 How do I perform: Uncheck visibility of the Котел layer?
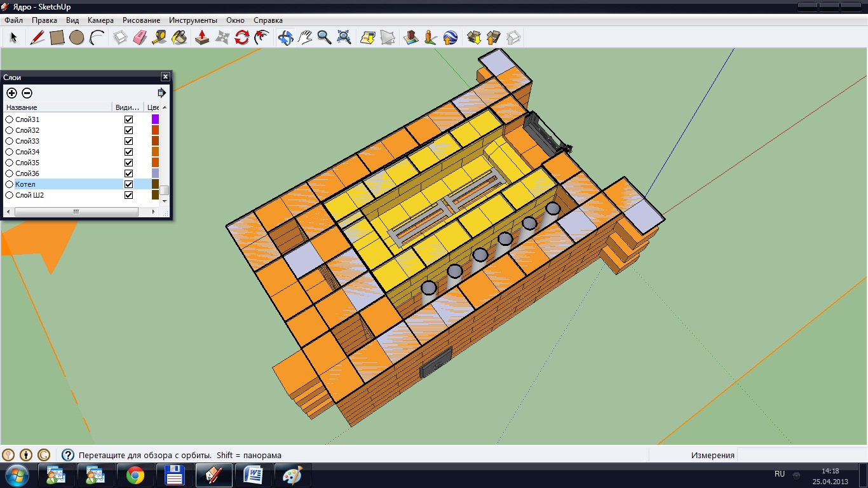128,184
